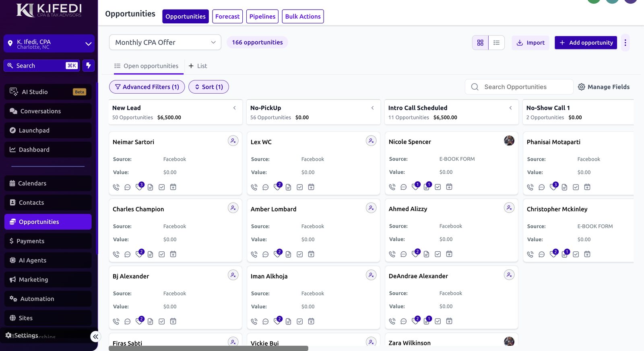
Task: Go to AI Agents
Action: (48, 261)
